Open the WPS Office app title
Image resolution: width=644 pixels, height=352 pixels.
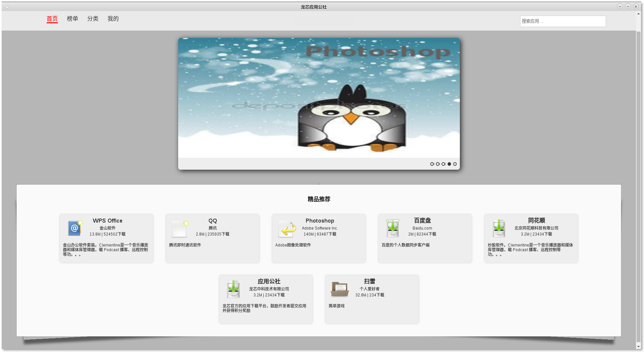(x=108, y=221)
